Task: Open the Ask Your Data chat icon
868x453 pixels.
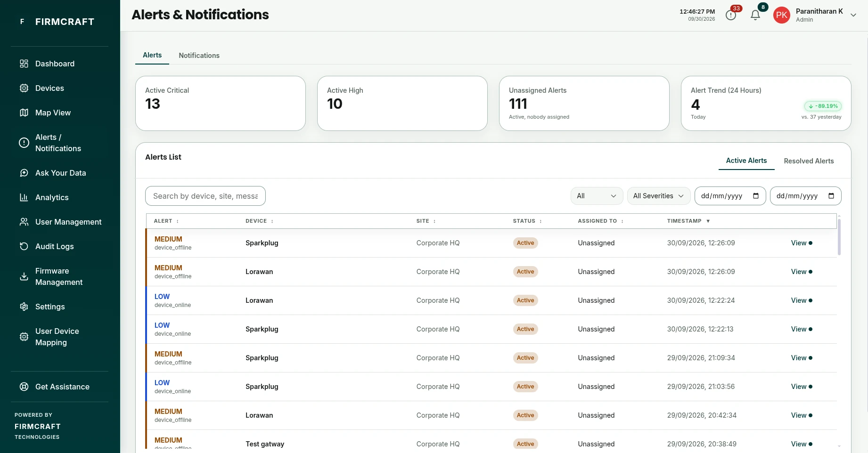Action: point(24,173)
